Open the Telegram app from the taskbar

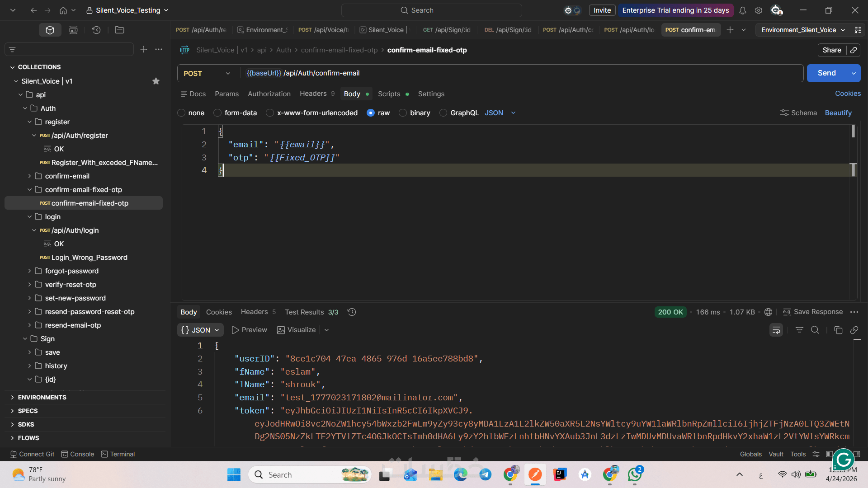486,474
